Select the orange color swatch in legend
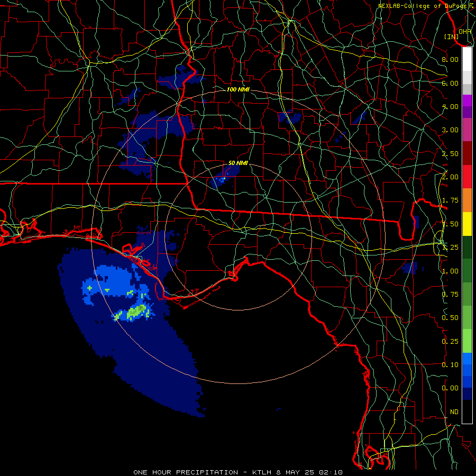Viewport: 476px width, 476px height. (x=467, y=200)
